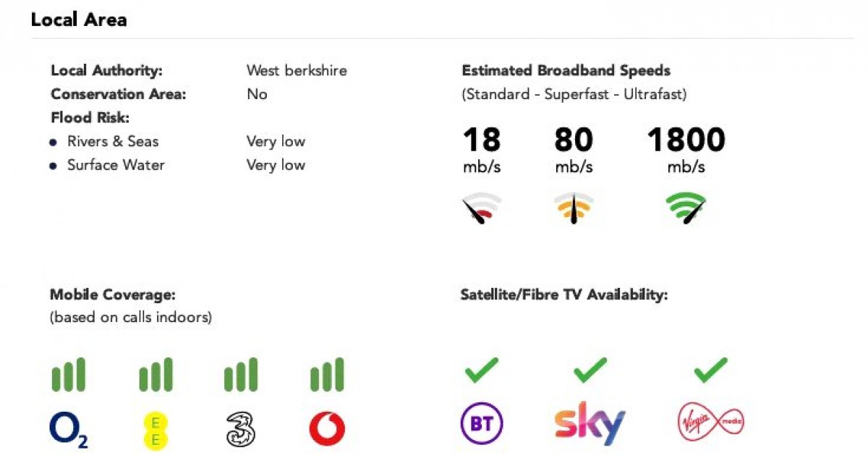The width and height of the screenshot is (868, 466).
Task: Click the 1800 mb/s ultrafast speed value
Action: coord(686,140)
